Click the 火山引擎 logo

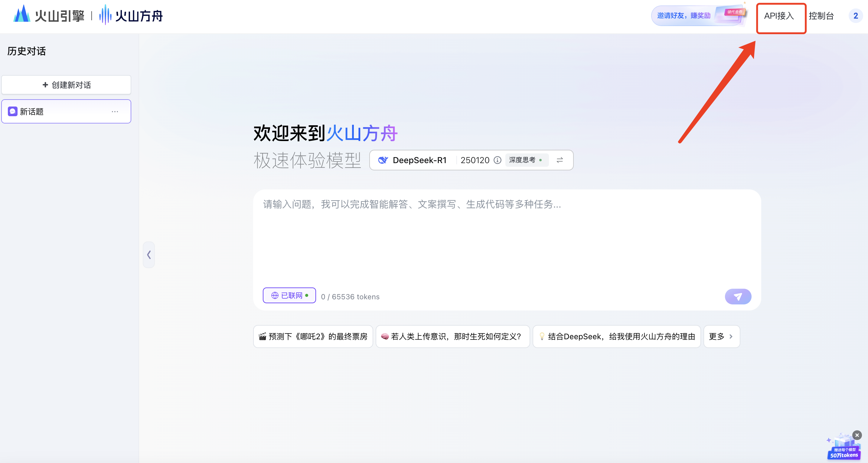click(49, 15)
